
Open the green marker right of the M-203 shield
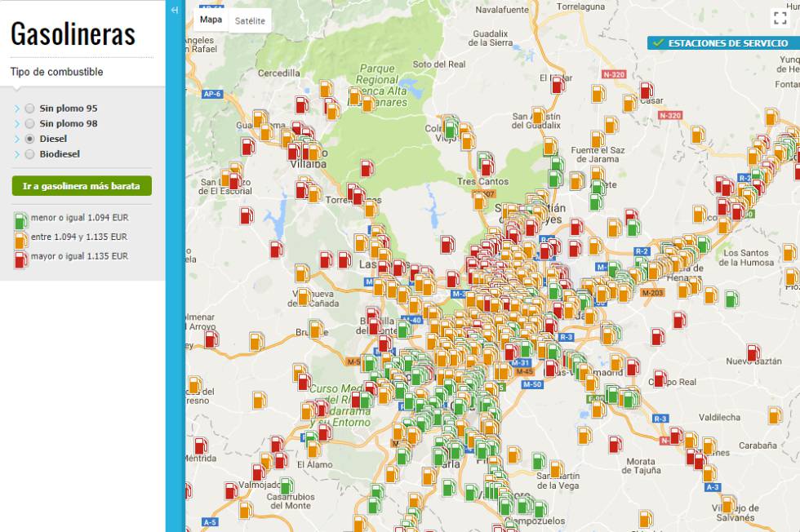[x=731, y=299]
